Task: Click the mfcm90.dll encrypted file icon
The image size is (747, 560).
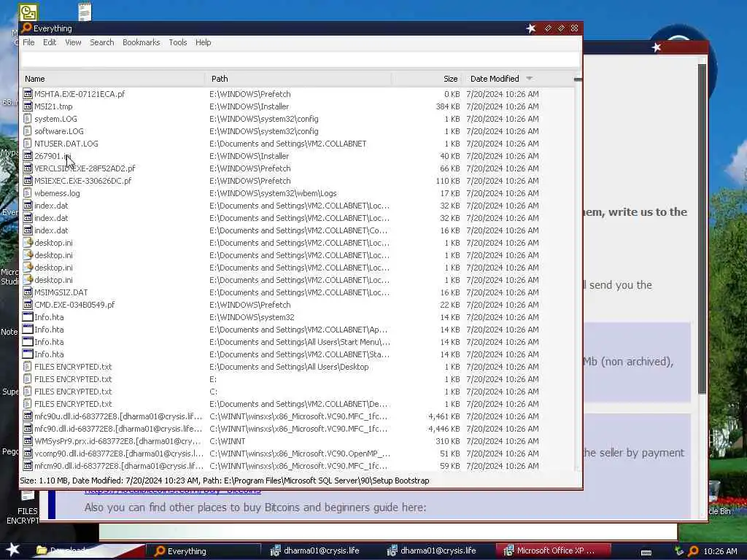Action: tap(28, 465)
